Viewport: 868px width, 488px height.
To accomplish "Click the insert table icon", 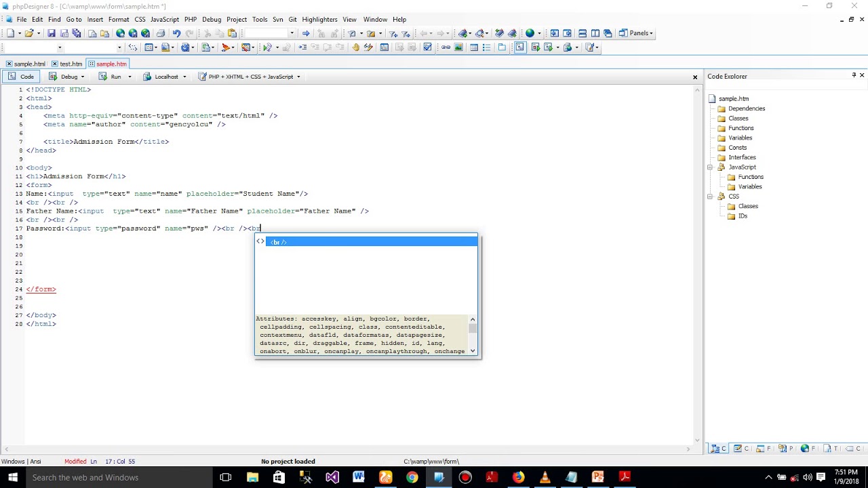I will point(474,47).
